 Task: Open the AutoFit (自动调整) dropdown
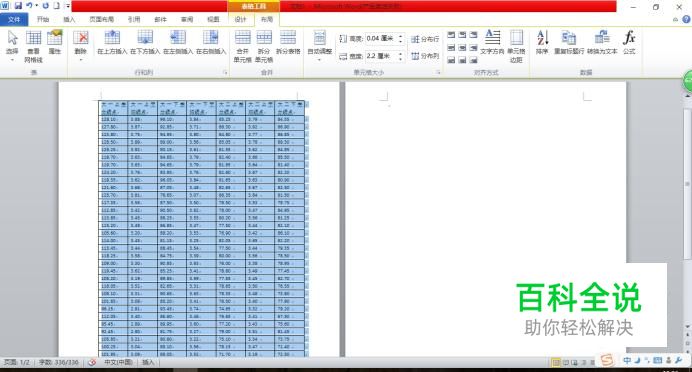pyautogui.click(x=320, y=45)
